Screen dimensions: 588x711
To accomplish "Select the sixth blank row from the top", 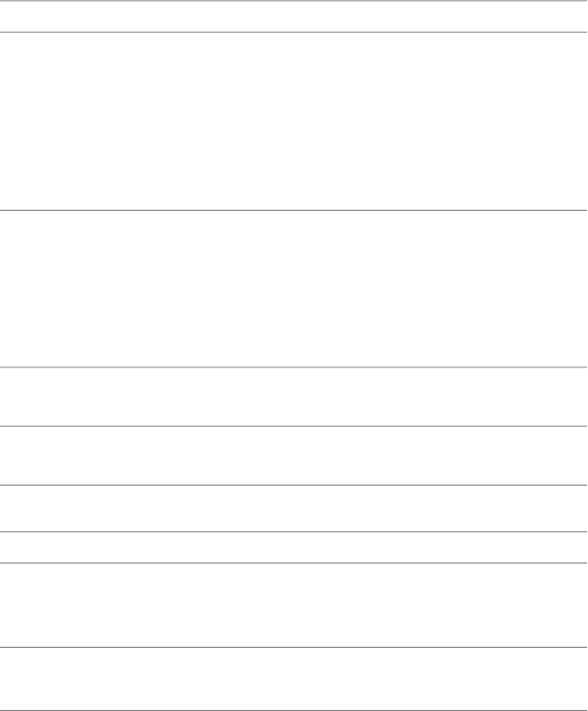I will click(293, 509).
